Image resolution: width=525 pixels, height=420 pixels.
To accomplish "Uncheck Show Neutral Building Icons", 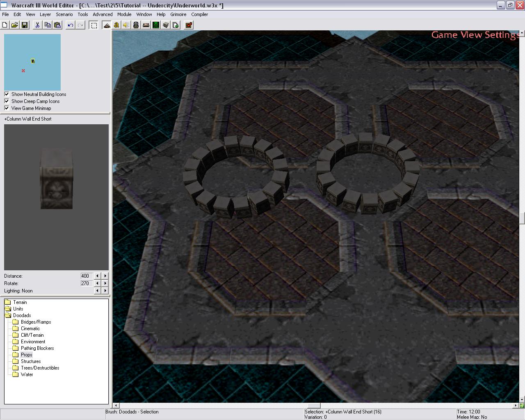I will click(7, 94).
